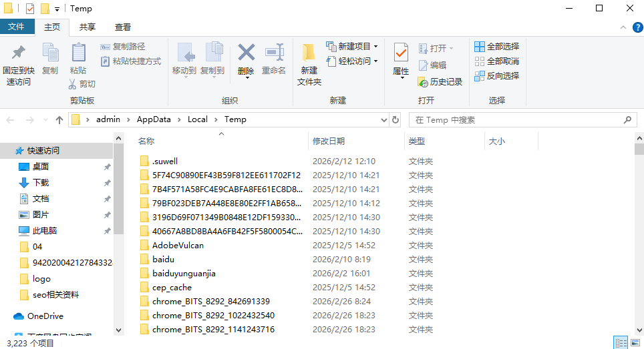The height and width of the screenshot is (349, 644).
Task: Click 全部选择 to select all items
Action: pos(496,47)
